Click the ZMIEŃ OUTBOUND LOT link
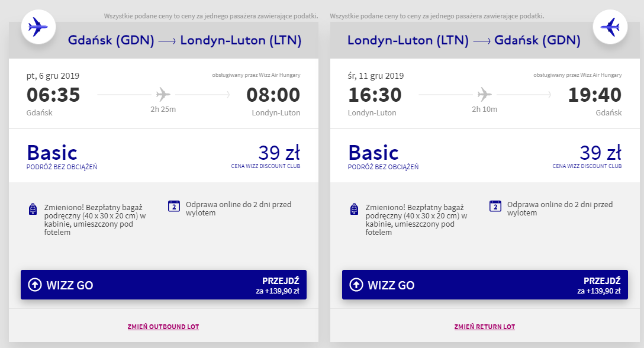 coord(163,327)
